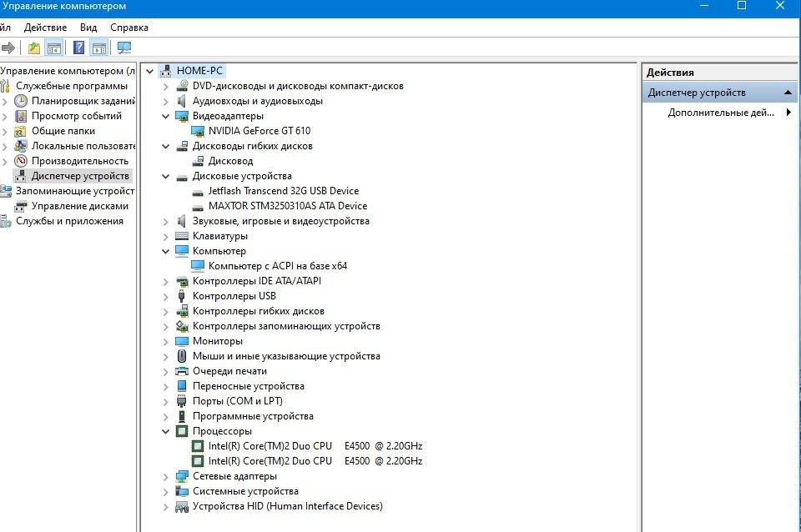
Task: Click the forward arrow toolbar icon
Action: click(8, 48)
